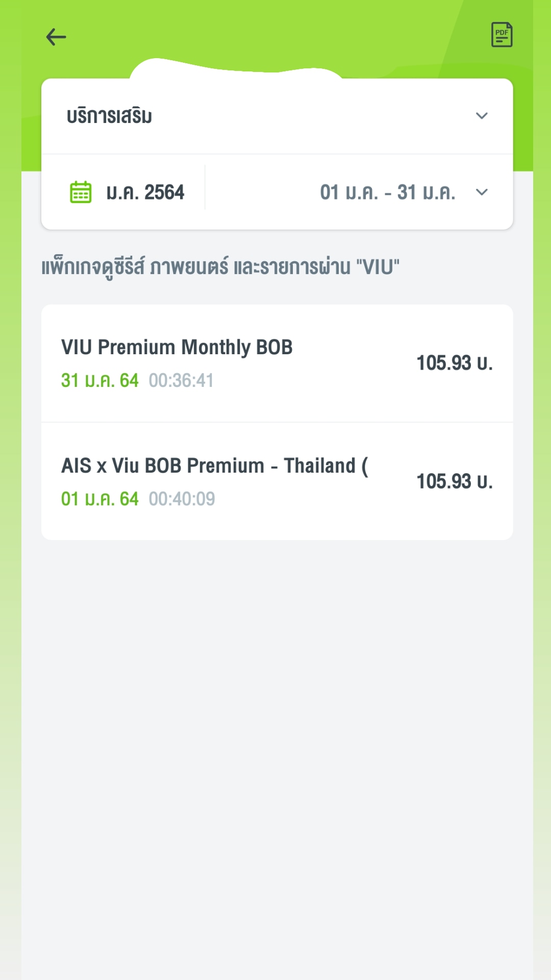Tap the 105.93 amount for AIS x Viu
Image resolution: width=551 pixels, height=980 pixels.
[454, 481]
